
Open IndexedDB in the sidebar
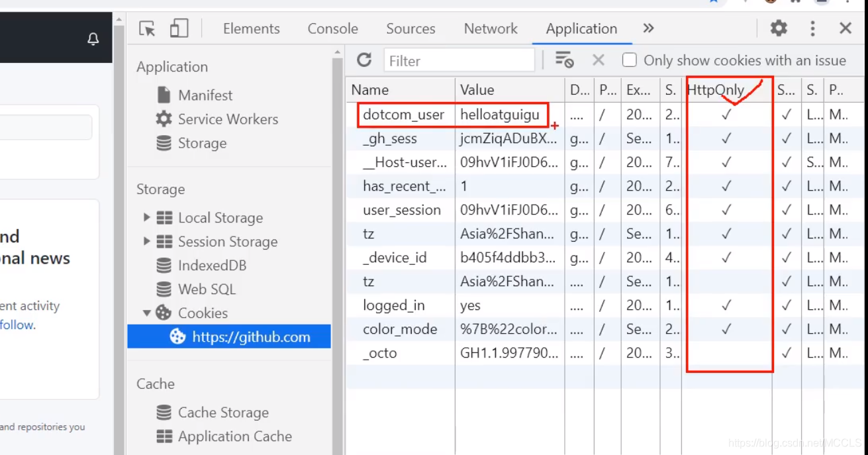click(212, 265)
